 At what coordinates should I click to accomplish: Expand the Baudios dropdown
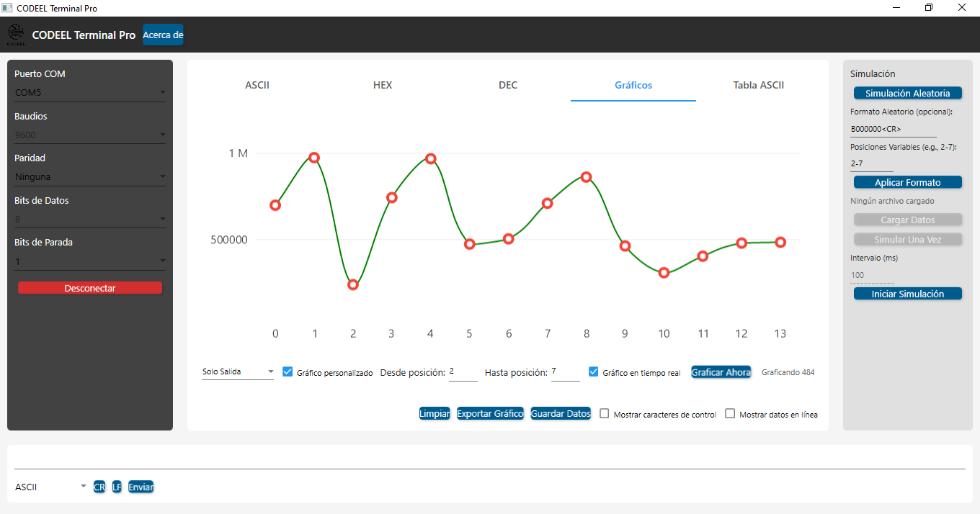point(89,134)
